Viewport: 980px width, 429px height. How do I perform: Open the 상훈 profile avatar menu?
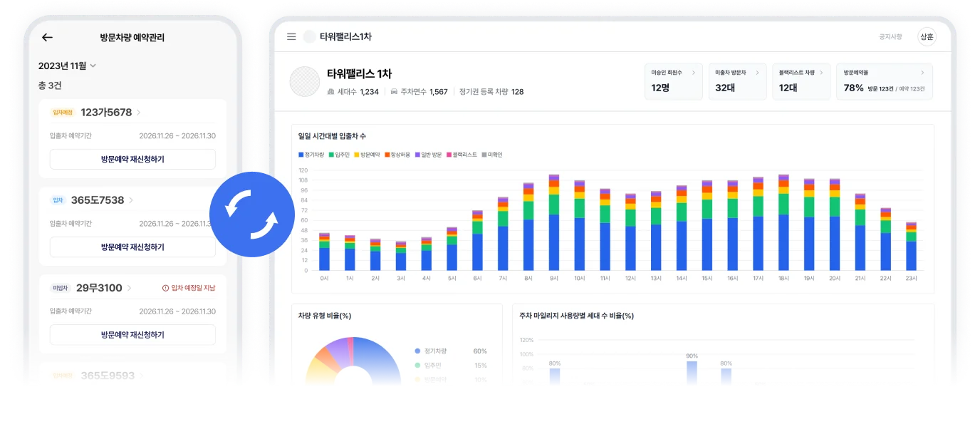click(926, 36)
